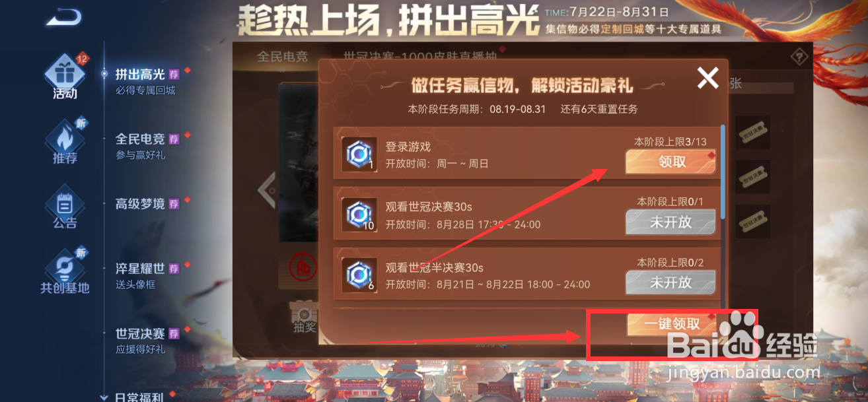
Task: Open the 共创基地 icon
Action: [65, 267]
